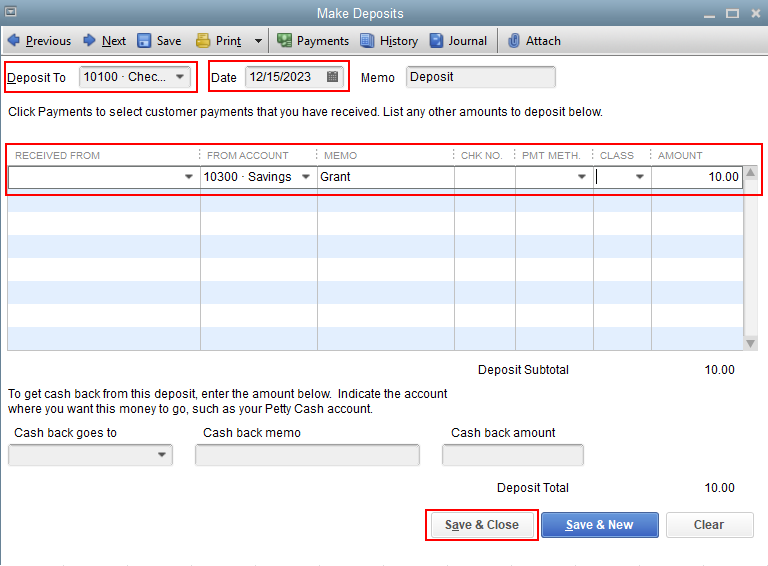Screen dimensions: 768x566
Task: Expand the Class dropdown
Action: click(x=640, y=177)
